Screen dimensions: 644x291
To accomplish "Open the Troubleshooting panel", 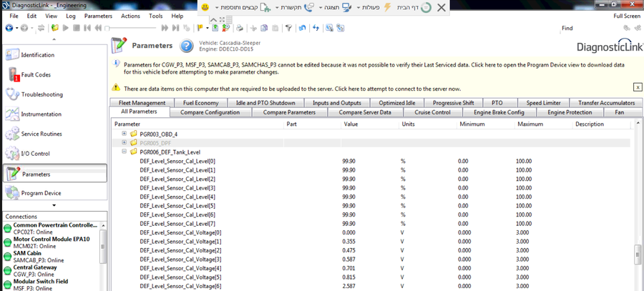I will (54, 94).
